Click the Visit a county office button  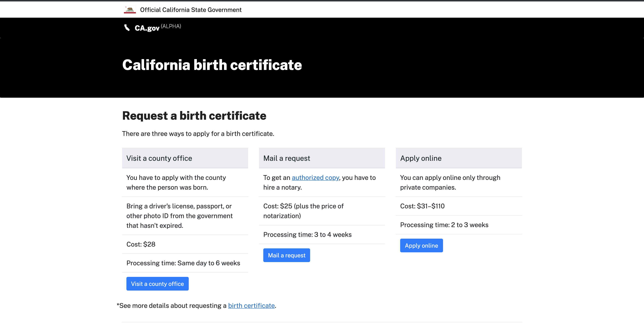tap(158, 284)
